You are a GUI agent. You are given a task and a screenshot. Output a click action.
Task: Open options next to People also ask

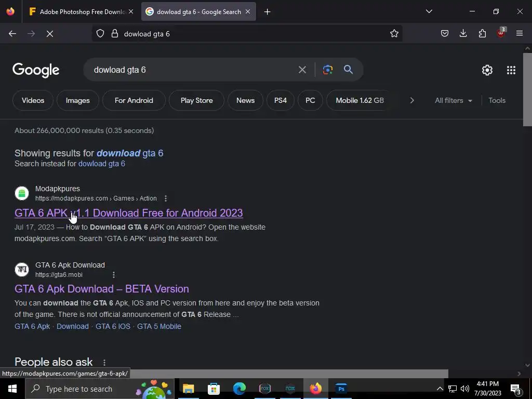[x=104, y=363]
